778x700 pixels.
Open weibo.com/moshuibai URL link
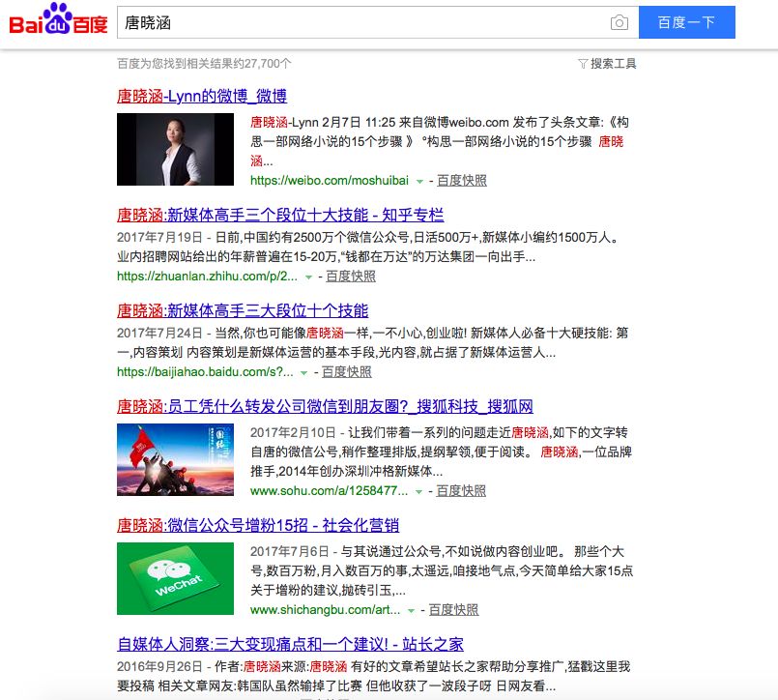(x=330, y=180)
